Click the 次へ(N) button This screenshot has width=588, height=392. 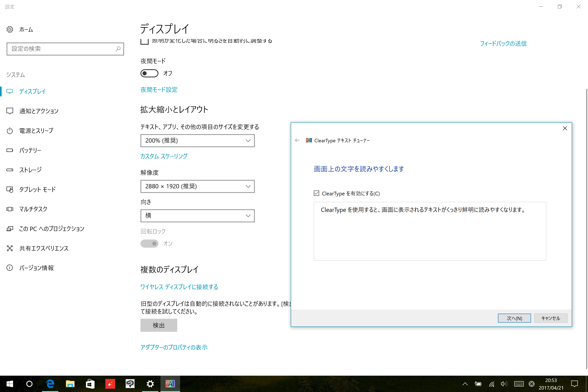[x=514, y=318]
